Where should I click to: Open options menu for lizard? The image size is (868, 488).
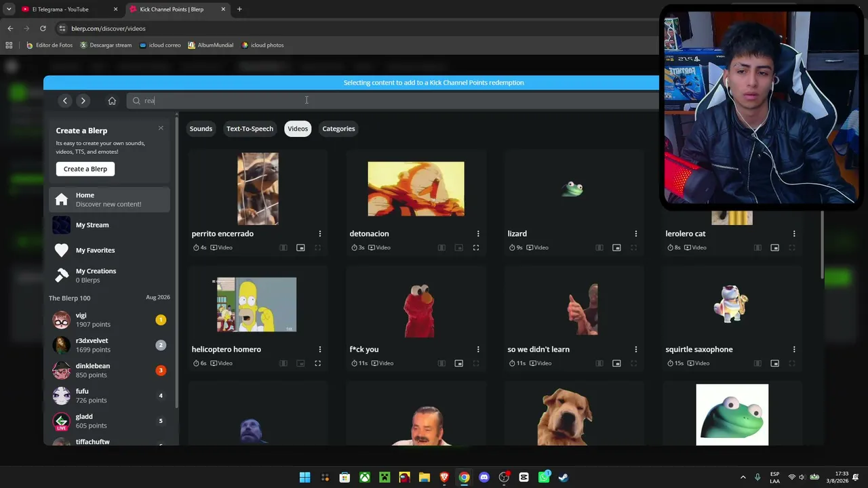tap(636, 234)
